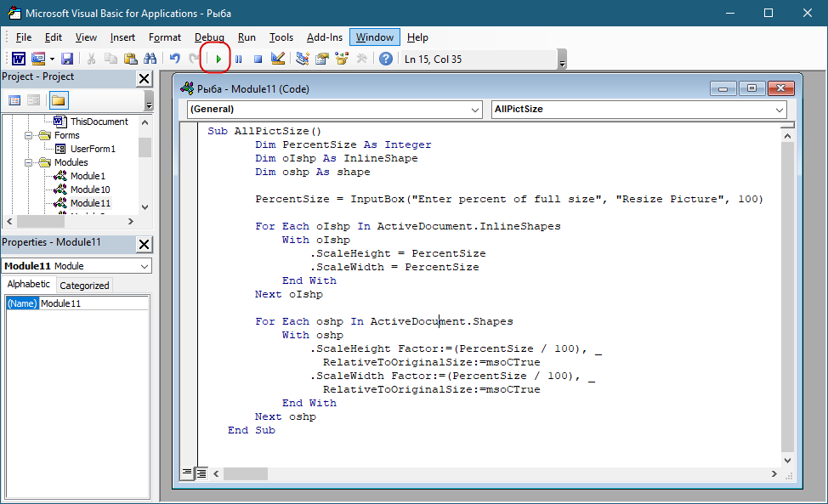Click the Redo arrow icon
The width and height of the screenshot is (828, 504).
pos(195,59)
